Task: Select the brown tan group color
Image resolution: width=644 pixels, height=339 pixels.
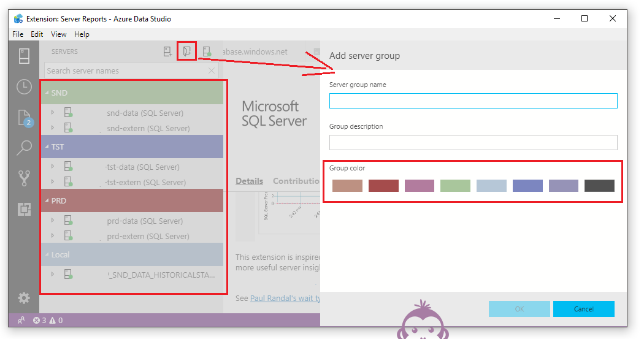Action: click(348, 186)
